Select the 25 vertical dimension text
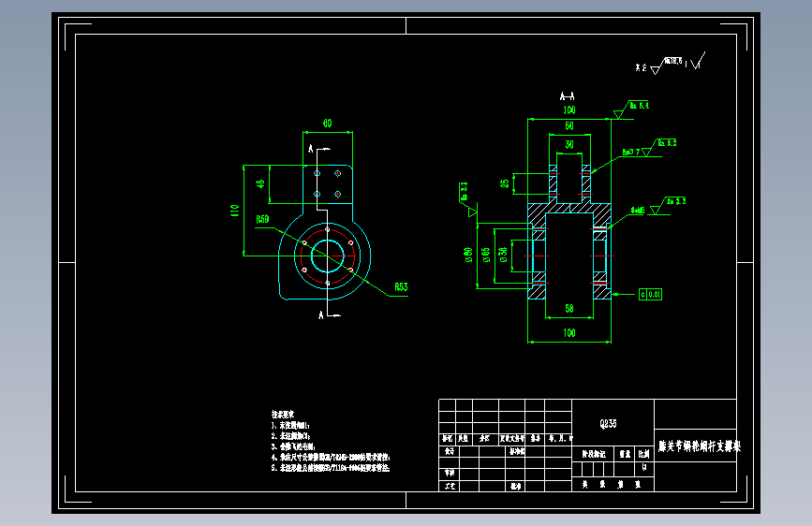Screen dimensions: 812x526 tap(505, 183)
